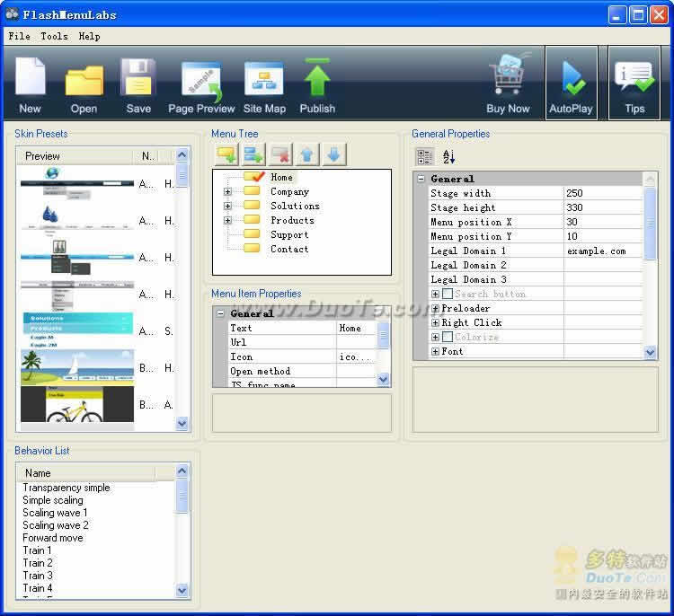The image size is (674, 616).
Task: Add a sub-item using Menu Tree toolbar
Action: (253, 154)
